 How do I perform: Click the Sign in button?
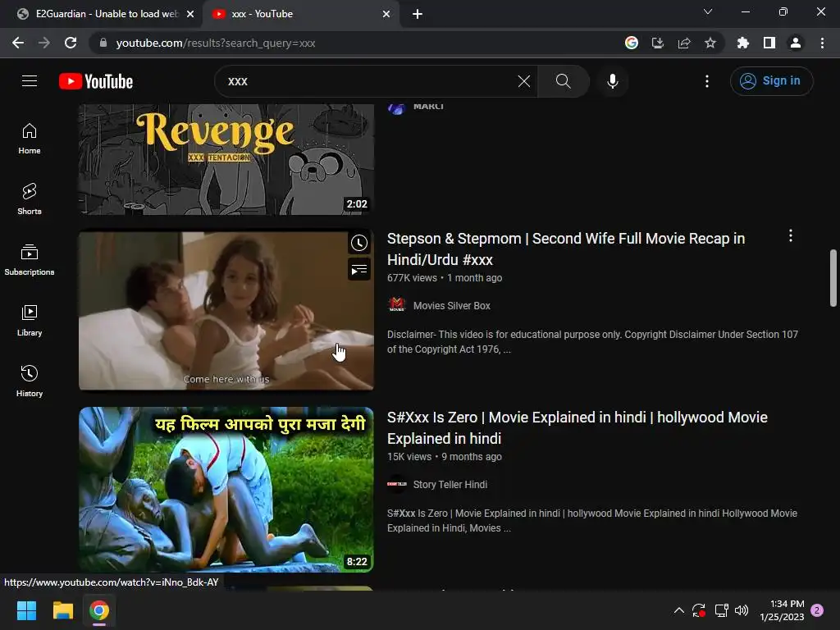(771, 81)
